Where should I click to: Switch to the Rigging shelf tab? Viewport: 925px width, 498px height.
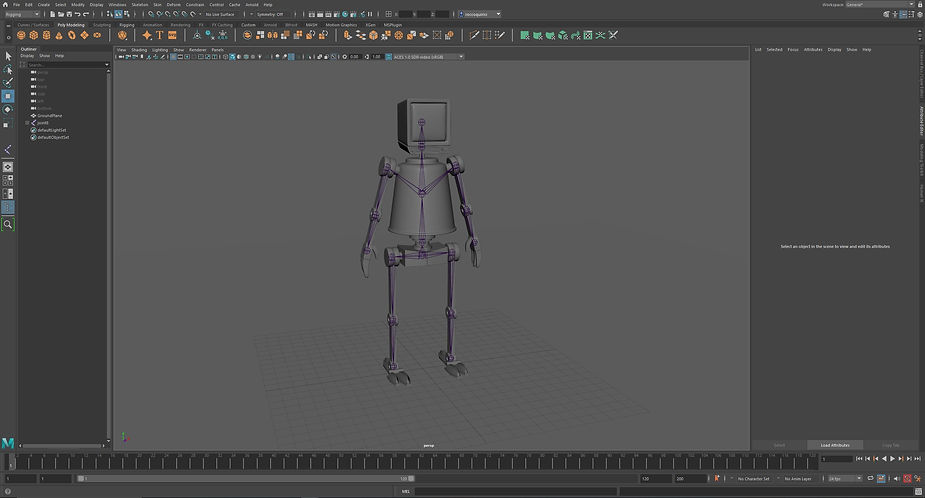click(127, 25)
